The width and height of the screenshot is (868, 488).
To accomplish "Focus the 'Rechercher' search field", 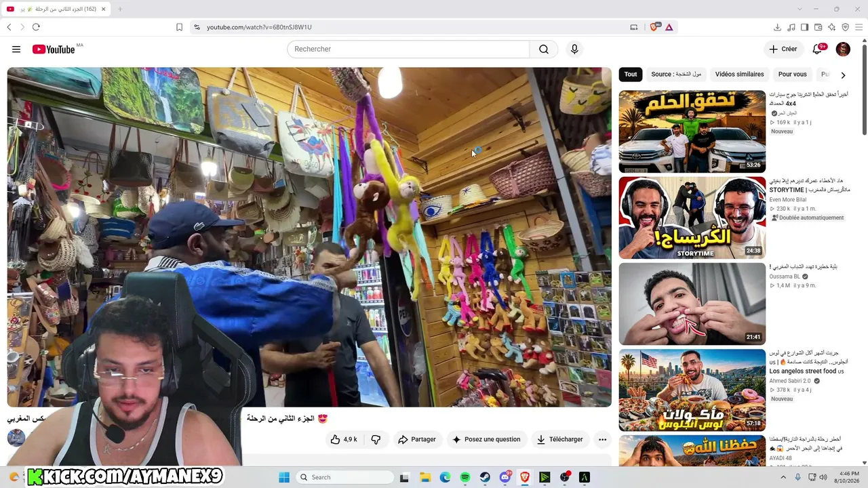I will 408,49.
